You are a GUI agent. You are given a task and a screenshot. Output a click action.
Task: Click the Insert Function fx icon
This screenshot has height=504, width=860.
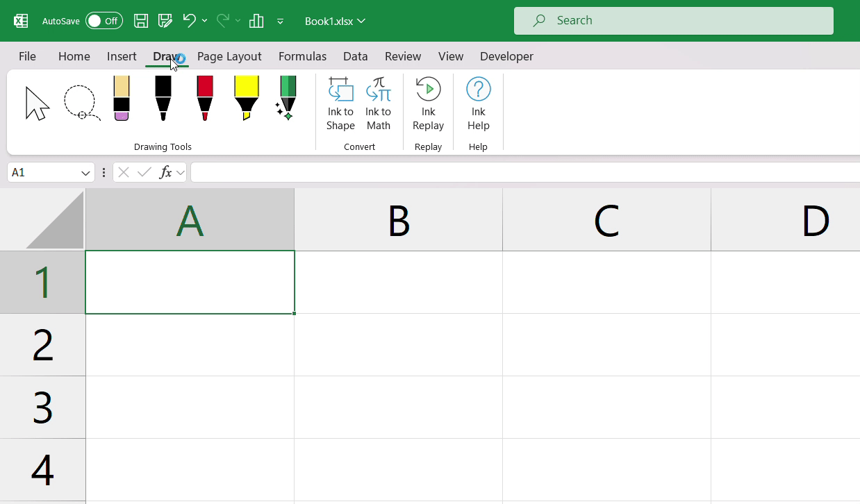[x=165, y=173]
